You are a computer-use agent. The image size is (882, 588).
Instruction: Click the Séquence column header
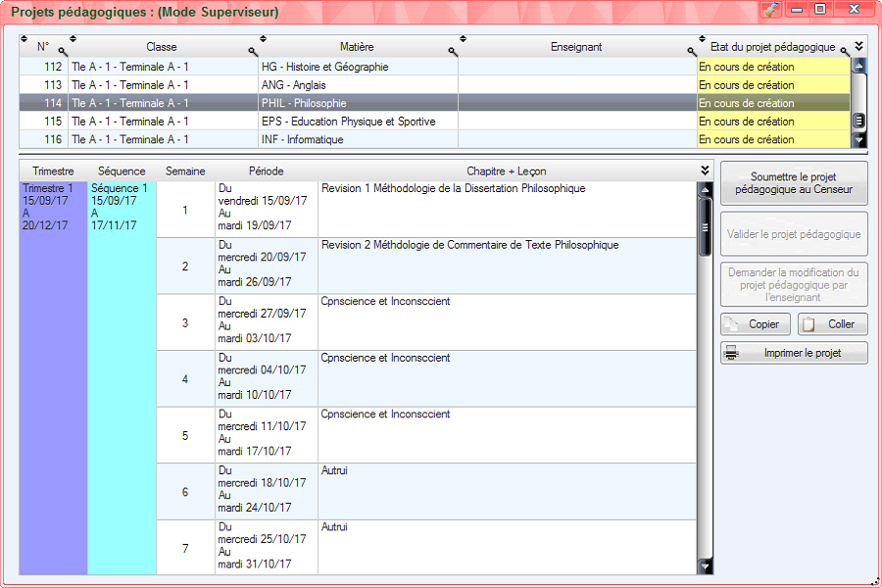(122, 171)
